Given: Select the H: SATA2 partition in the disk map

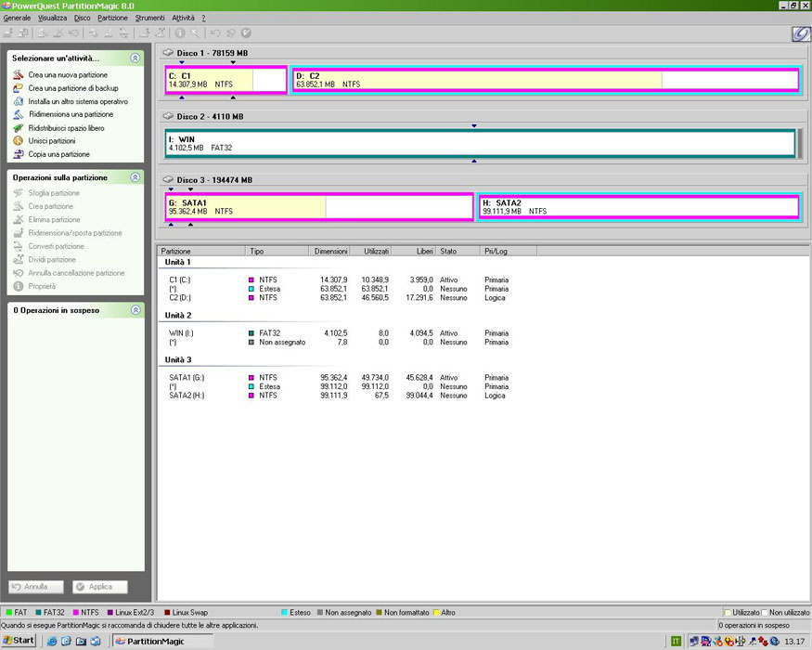Looking at the screenshot, I should [x=639, y=207].
